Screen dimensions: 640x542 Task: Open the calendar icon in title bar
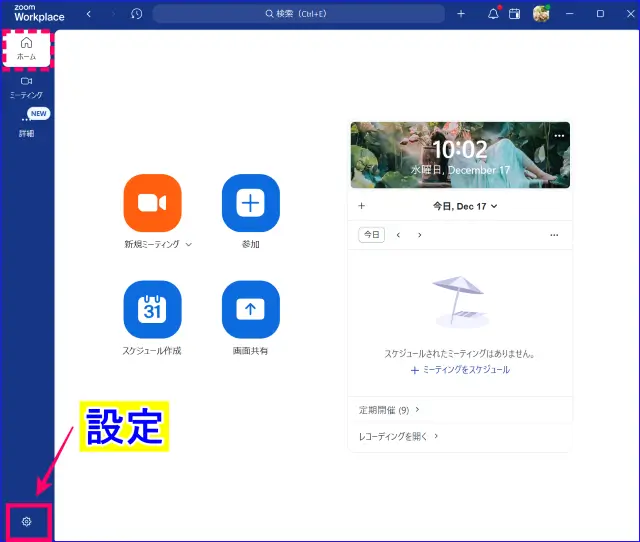(x=514, y=14)
